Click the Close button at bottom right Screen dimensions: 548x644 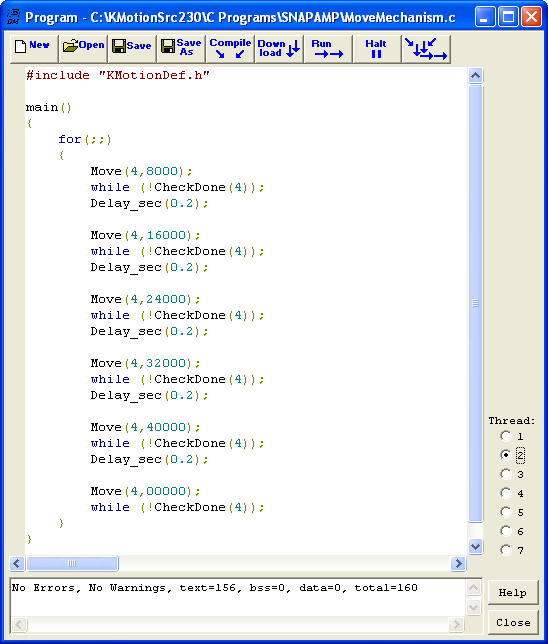513,623
